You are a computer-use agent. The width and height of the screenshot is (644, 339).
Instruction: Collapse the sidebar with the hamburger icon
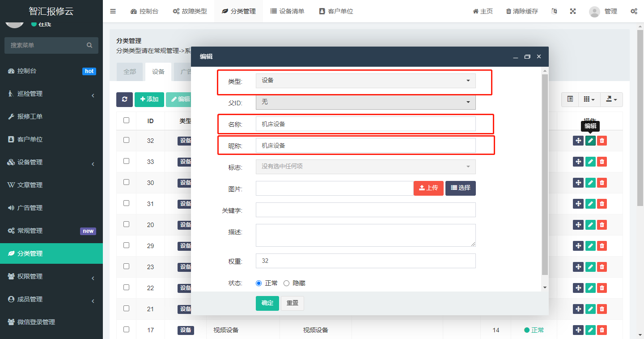113,11
